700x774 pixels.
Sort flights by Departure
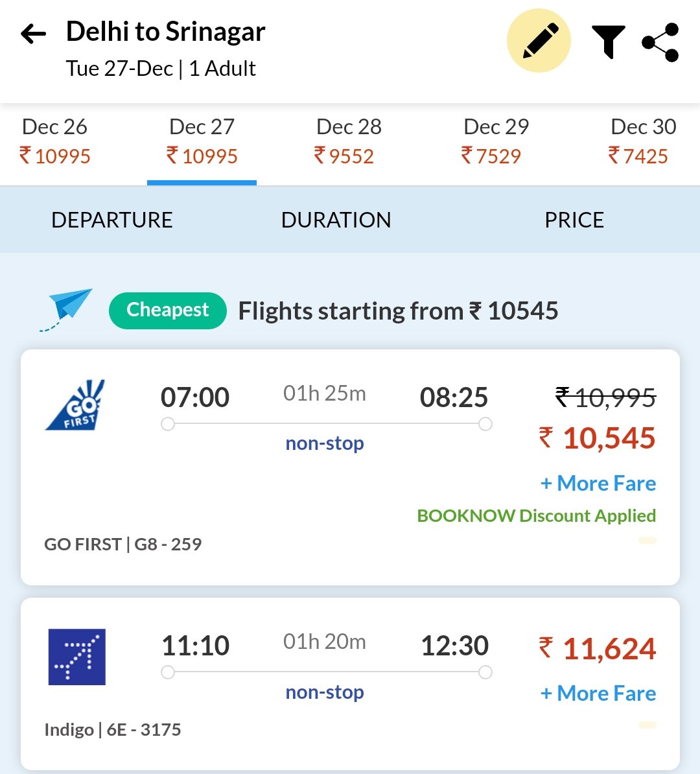pyautogui.click(x=112, y=220)
